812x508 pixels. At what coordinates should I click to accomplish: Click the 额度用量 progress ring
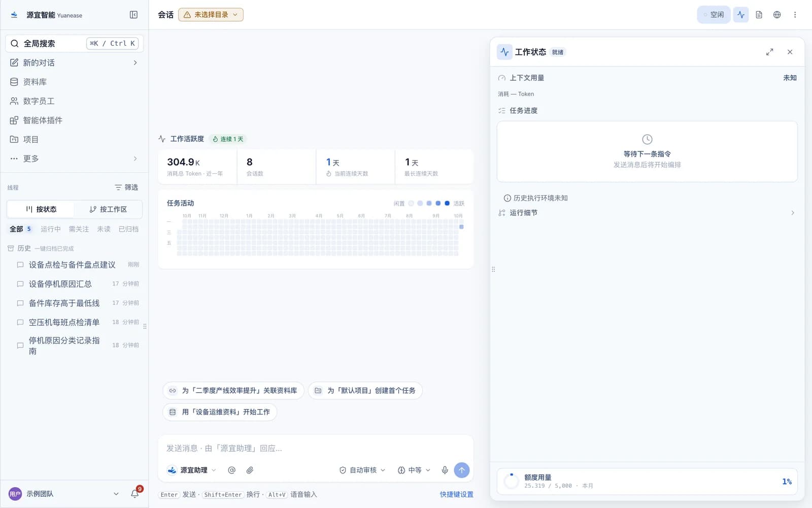(x=511, y=481)
